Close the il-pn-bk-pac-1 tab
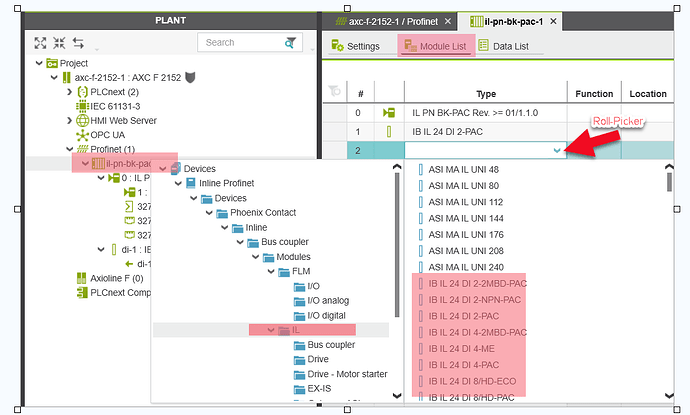The image size is (690, 415). click(x=553, y=20)
